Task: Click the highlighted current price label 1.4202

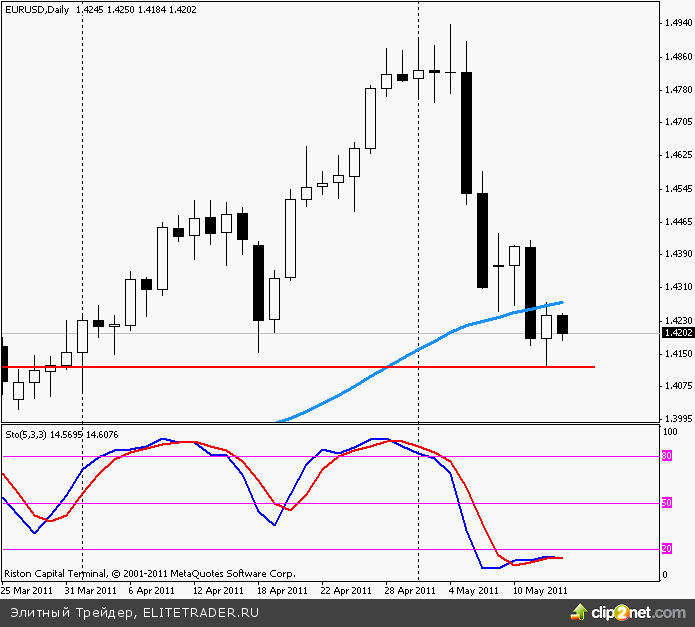Action: [x=677, y=333]
